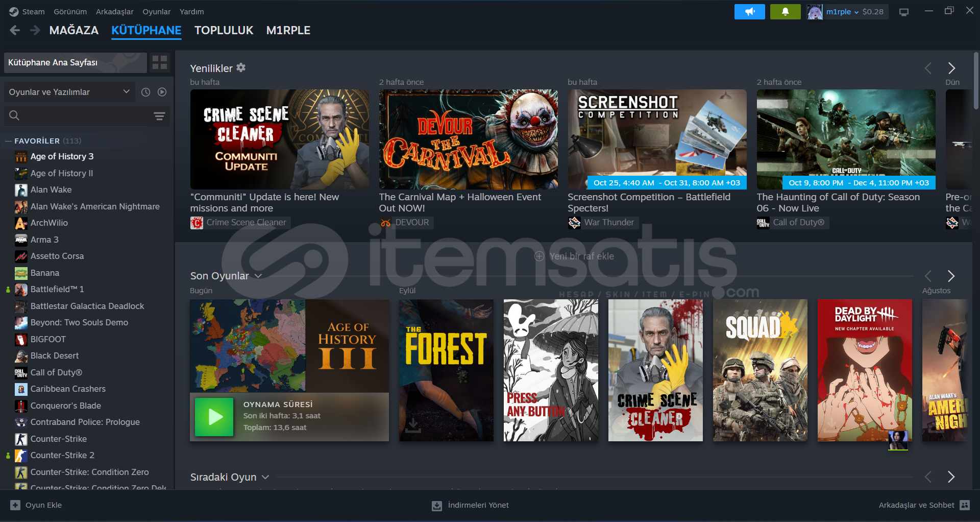
Task: Click the Black Desert list icon
Action: point(21,356)
